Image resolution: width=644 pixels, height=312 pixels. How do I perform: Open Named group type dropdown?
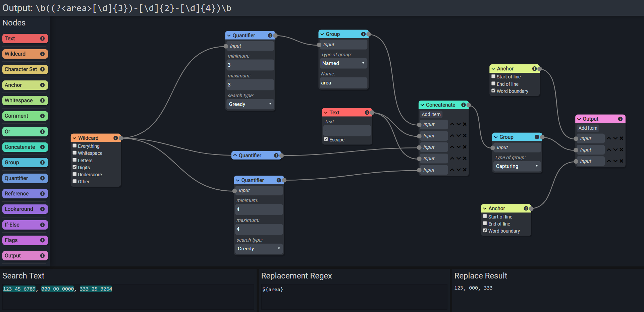coord(343,63)
